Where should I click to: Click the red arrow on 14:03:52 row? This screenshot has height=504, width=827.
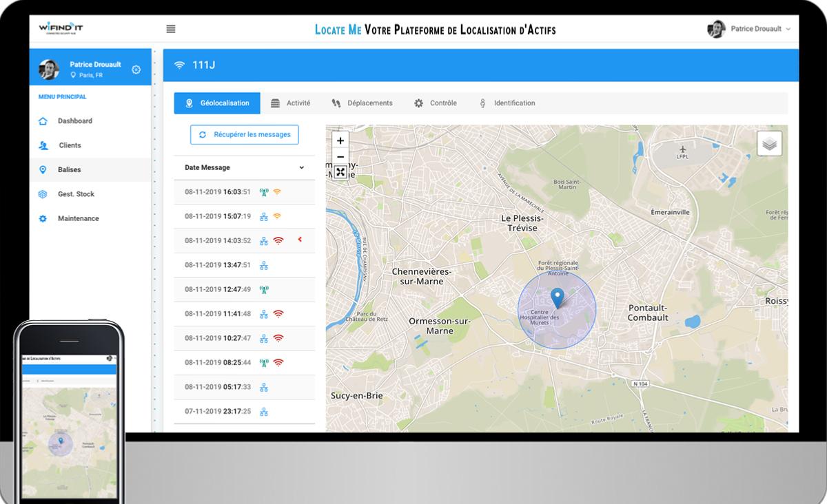click(x=300, y=240)
